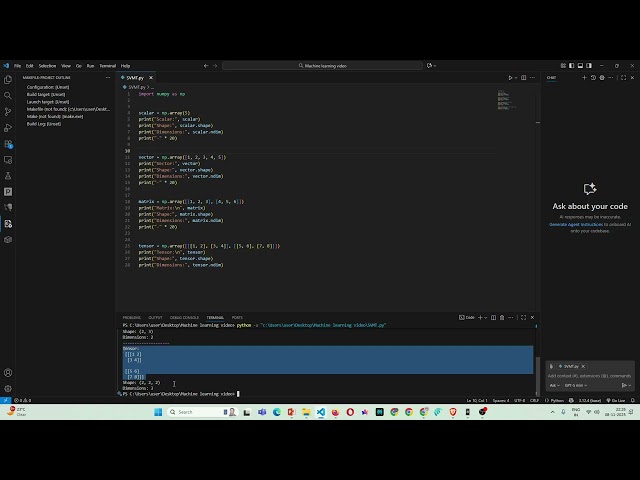Run the Python file play button

(x=510, y=78)
